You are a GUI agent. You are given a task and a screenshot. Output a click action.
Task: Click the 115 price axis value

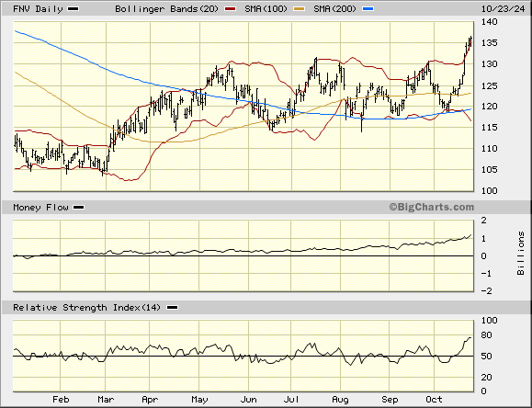pos(489,128)
